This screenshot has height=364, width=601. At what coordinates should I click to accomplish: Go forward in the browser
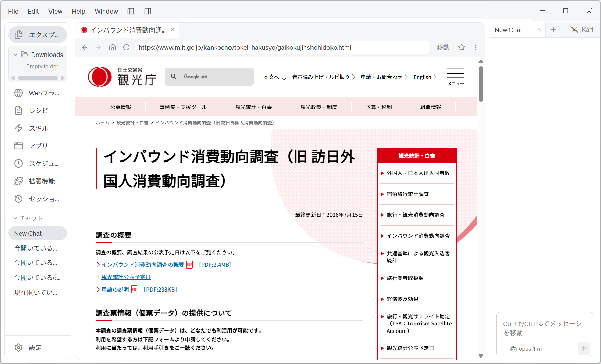(99, 47)
